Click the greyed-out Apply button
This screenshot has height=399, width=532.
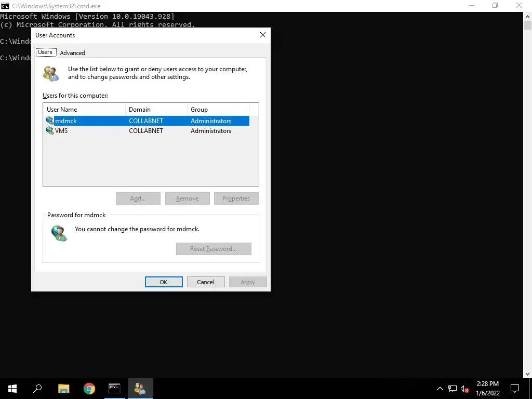248,282
